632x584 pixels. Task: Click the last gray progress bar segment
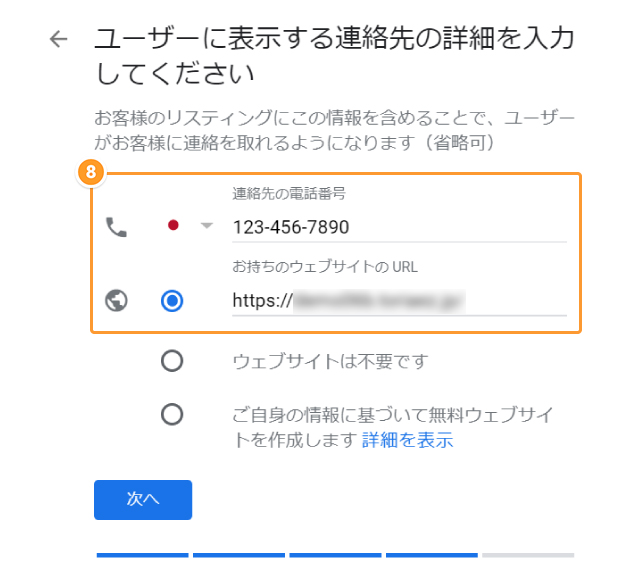point(528,555)
